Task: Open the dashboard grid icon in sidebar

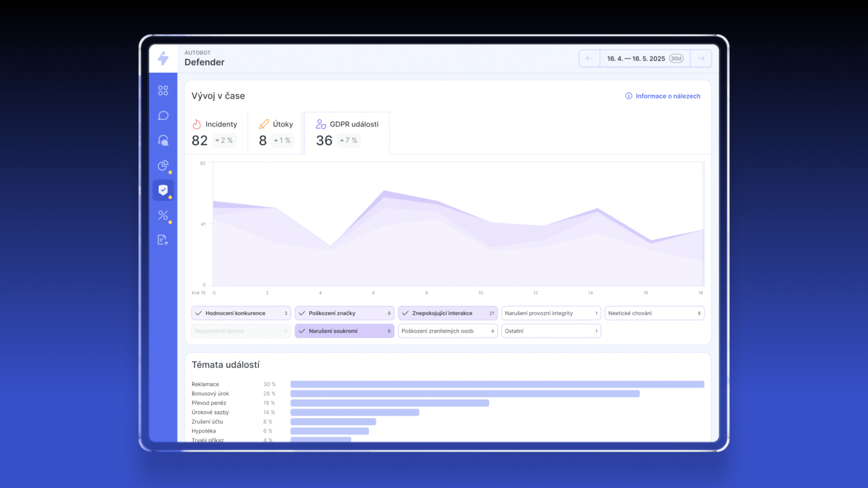Action: coord(163,90)
